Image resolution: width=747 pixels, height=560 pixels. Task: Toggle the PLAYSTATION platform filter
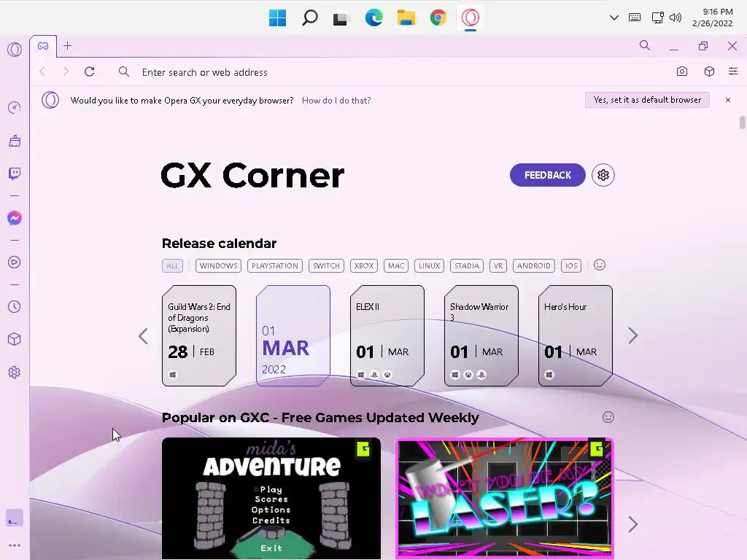[x=275, y=265]
